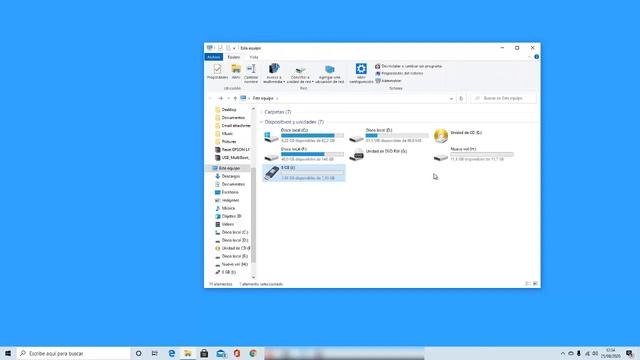Click the Administrar button
This screenshot has width=640, height=360.
(x=388, y=81)
